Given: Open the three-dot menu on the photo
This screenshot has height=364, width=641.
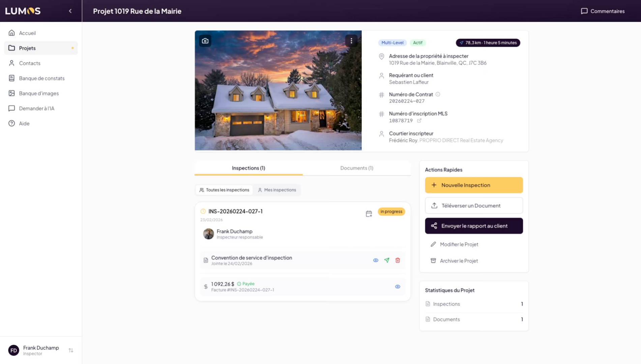Looking at the screenshot, I should pyautogui.click(x=351, y=41).
